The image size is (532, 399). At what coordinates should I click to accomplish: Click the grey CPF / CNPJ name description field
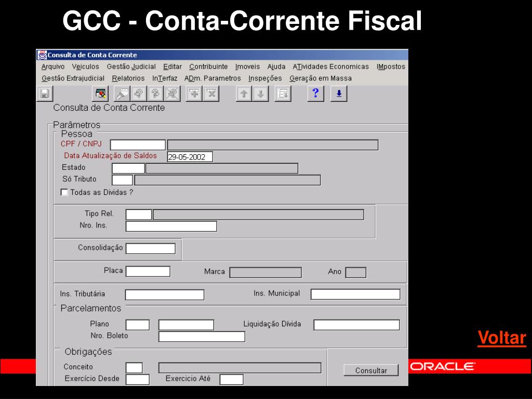pyautogui.click(x=273, y=145)
